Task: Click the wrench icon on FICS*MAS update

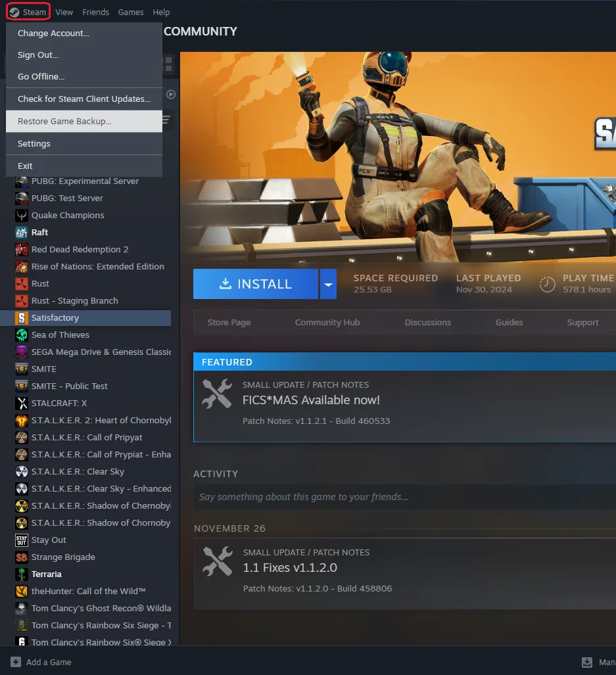Action: point(217,394)
